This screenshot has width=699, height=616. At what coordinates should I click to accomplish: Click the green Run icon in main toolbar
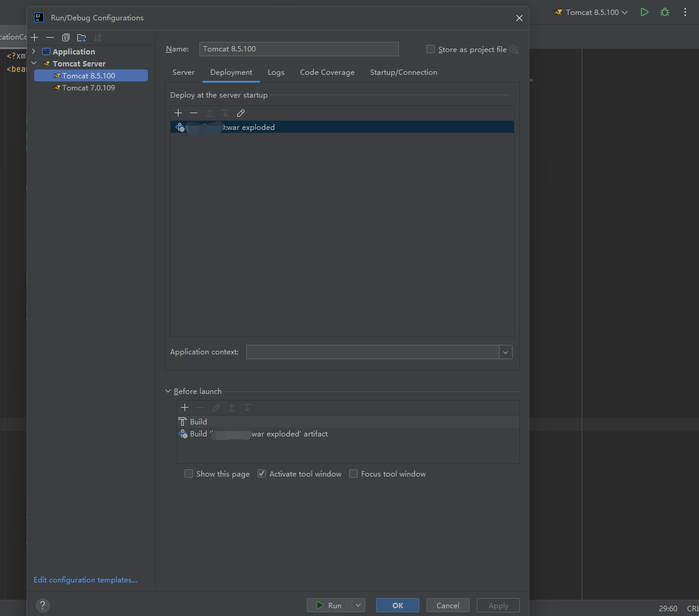click(x=644, y=12)
